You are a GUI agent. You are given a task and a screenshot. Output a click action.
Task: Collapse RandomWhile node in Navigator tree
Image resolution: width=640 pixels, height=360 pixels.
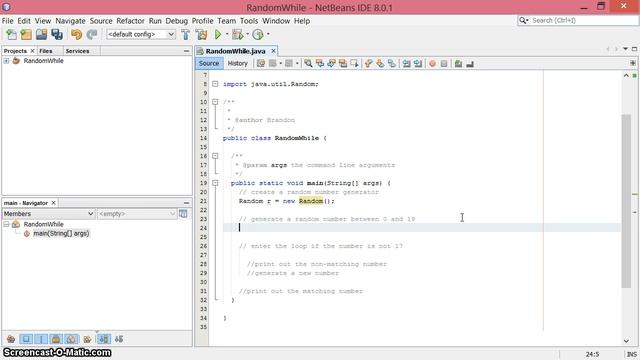click(7, 224)
